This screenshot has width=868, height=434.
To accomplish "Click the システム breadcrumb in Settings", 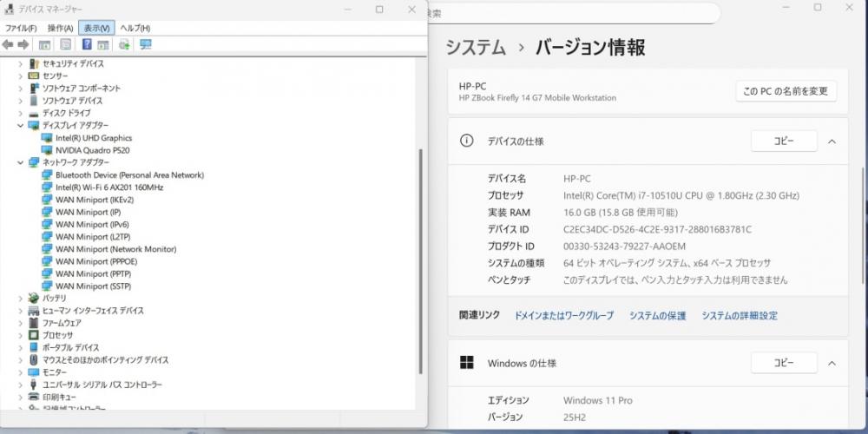I will [x=476, y=48].
